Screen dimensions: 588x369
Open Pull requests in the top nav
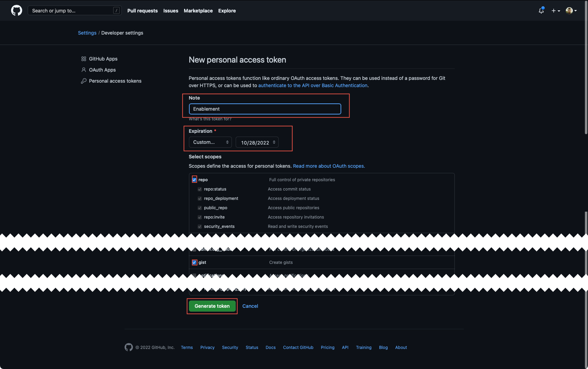pyautogui.click(x=143, y=11)
